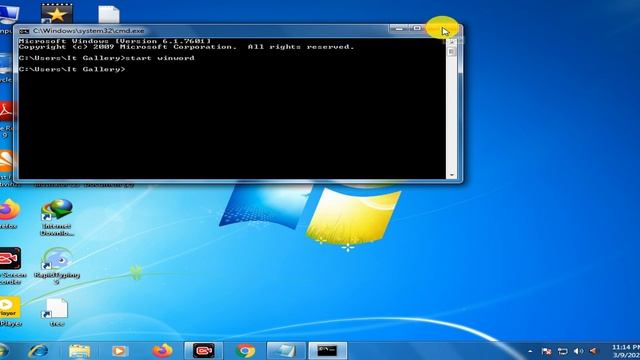This screenshot has width=640, height=360.
Task: Select Internet Download Manager desktop icon
Action: tap(57, 217)
